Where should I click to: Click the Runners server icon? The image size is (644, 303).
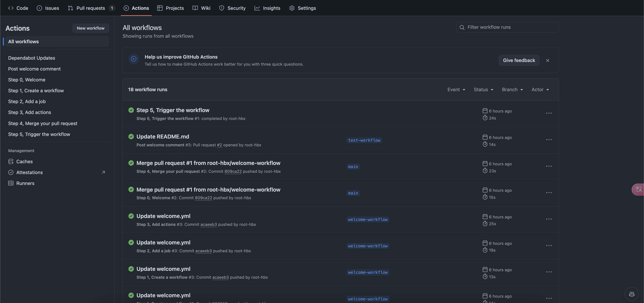11,183
